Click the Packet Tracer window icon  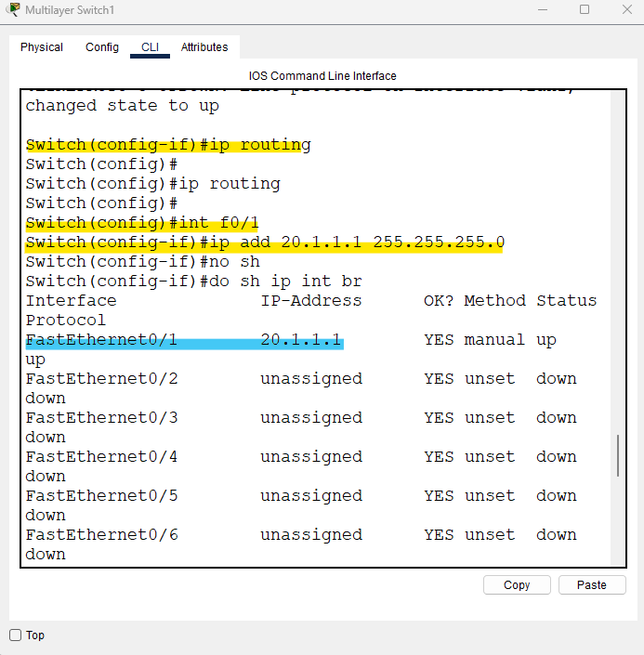(13, 9)
